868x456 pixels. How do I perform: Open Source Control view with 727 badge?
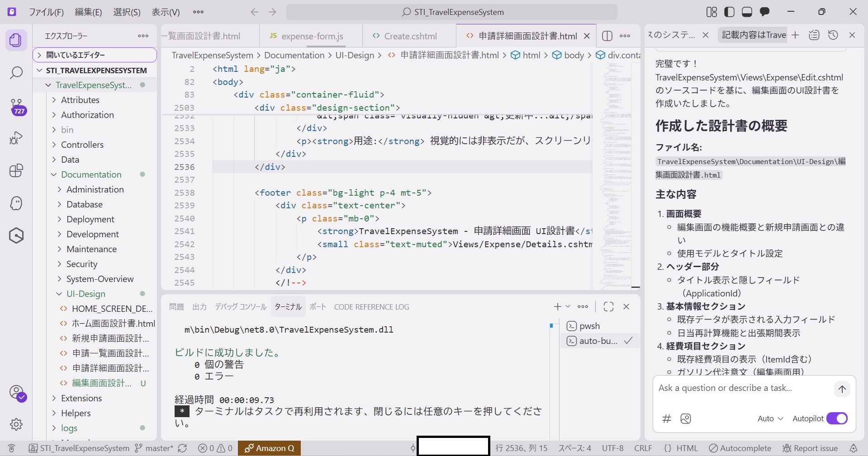tap(16, 106)
